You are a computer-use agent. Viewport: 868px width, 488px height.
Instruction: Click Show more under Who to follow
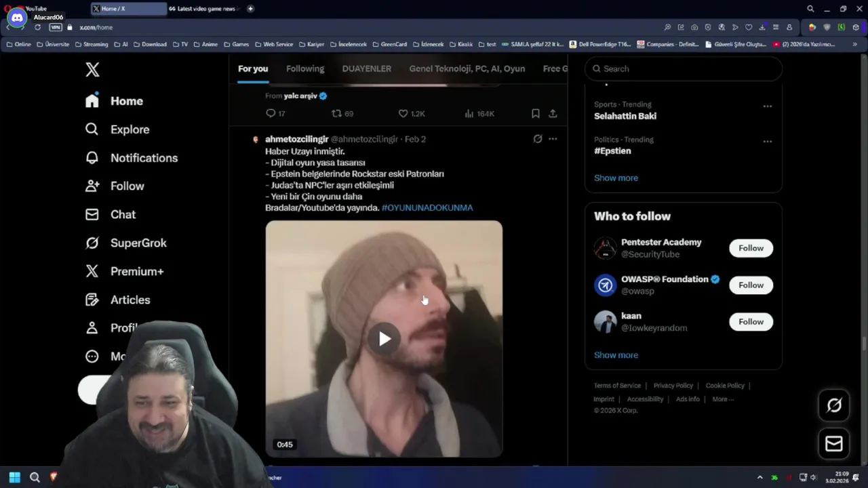click(616, 354)
